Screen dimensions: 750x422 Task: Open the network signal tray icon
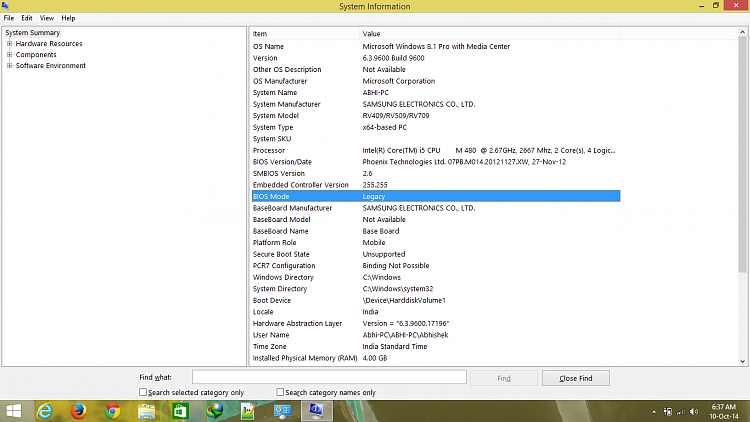681,412
